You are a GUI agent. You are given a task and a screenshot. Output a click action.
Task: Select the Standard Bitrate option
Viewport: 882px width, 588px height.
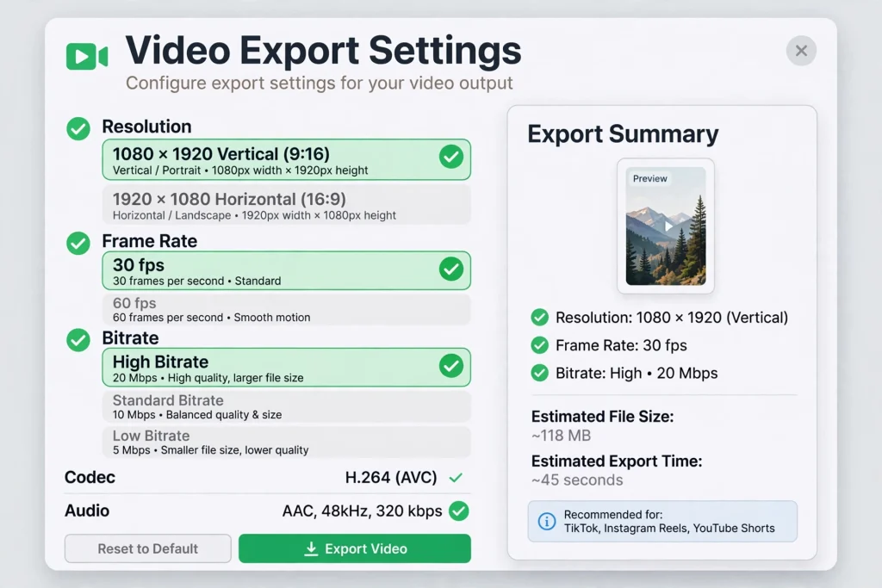coord(286,406)
